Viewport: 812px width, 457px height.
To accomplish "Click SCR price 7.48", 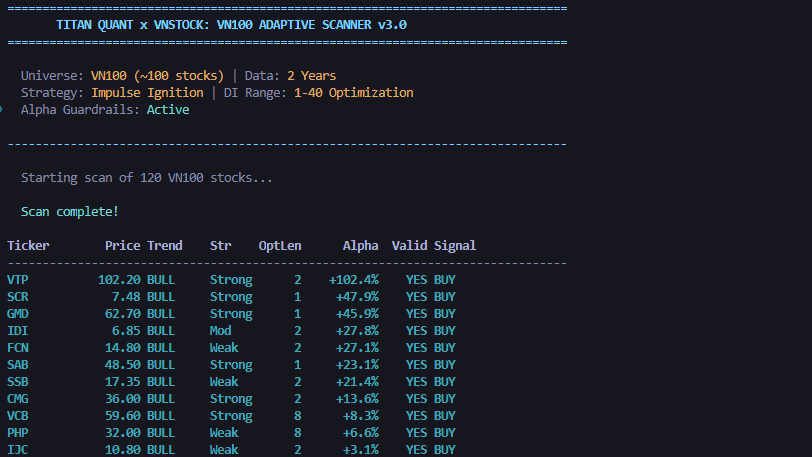I will pos(126,297).
